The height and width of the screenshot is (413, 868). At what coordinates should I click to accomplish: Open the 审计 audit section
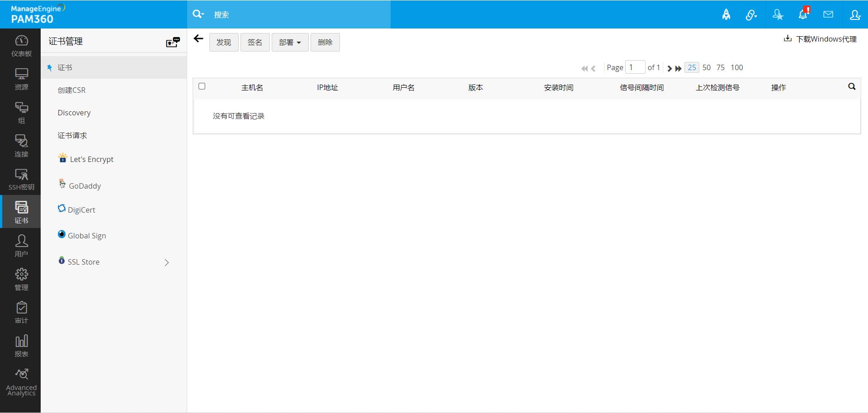(21, 313)
